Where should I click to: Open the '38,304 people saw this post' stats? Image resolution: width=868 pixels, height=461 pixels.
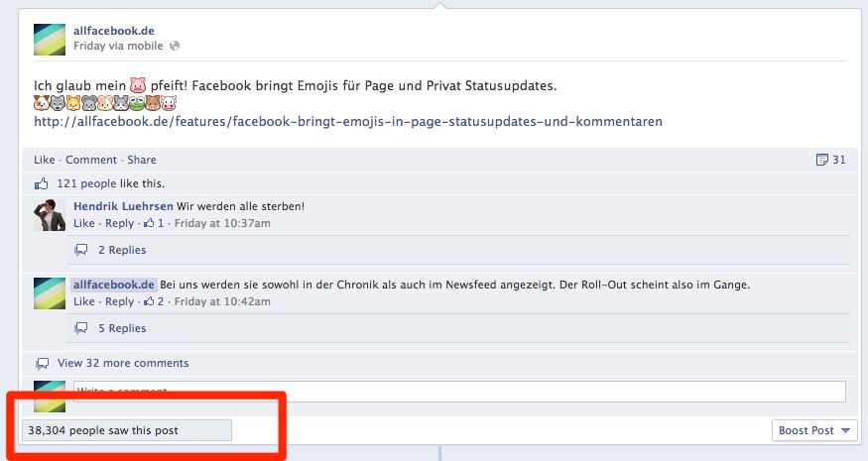(127, 430)
